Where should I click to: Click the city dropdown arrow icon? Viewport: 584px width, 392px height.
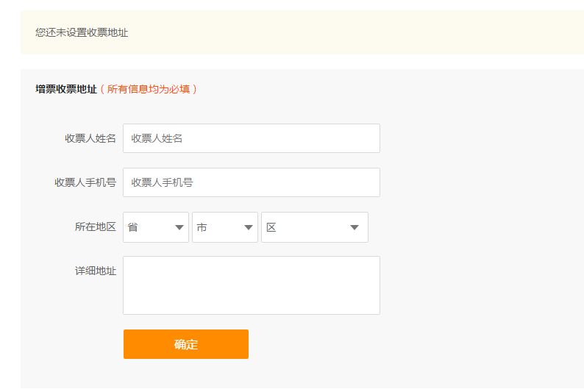tap(249, 228)
